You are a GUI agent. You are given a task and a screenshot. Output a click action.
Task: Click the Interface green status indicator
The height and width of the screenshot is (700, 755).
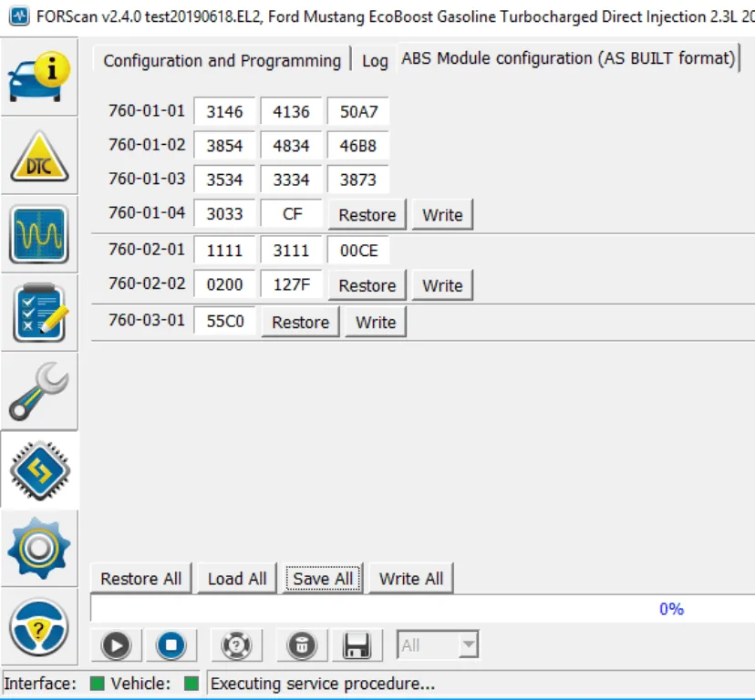click(x=97, y=684)
